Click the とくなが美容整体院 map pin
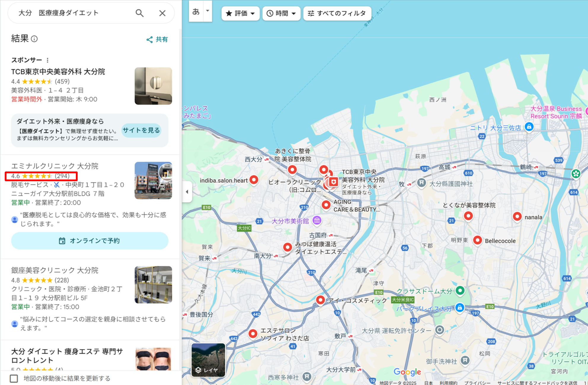The height and width of the screenshot is (385, 588). 468,216
